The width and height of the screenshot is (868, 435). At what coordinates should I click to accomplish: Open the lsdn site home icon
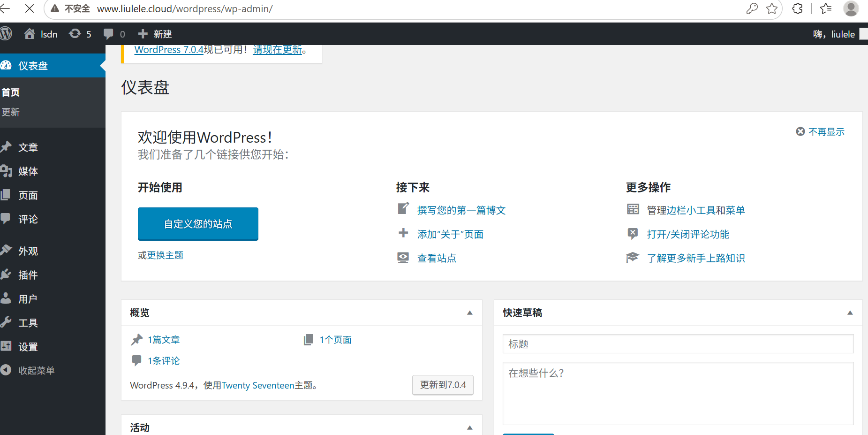(30, 34)
